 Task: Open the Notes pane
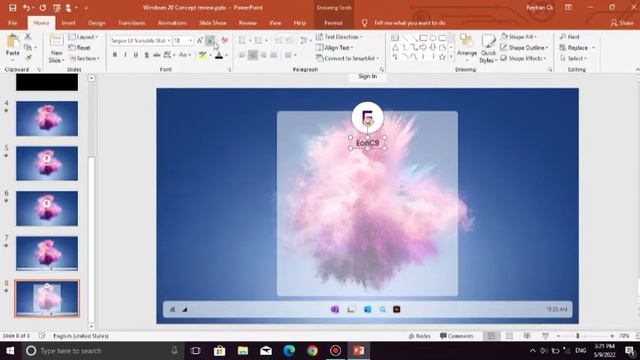click(420, 336)
